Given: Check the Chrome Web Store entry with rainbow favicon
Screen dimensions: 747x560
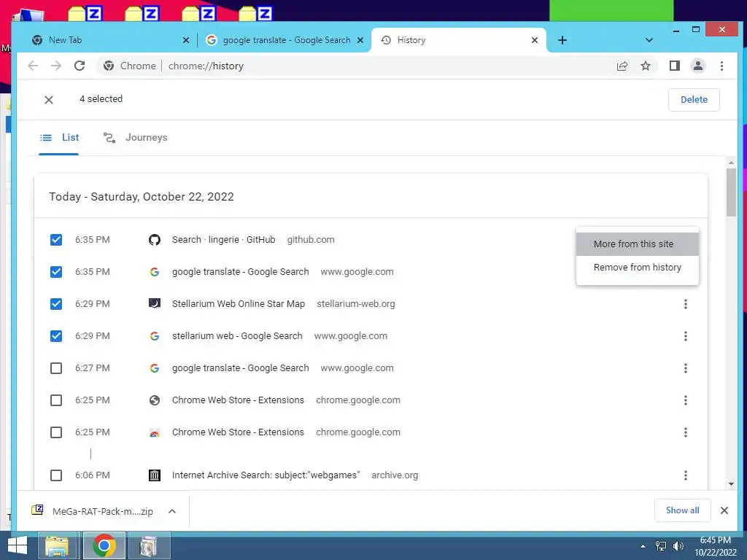Looking at the screenshot, I should pos(56,432).
